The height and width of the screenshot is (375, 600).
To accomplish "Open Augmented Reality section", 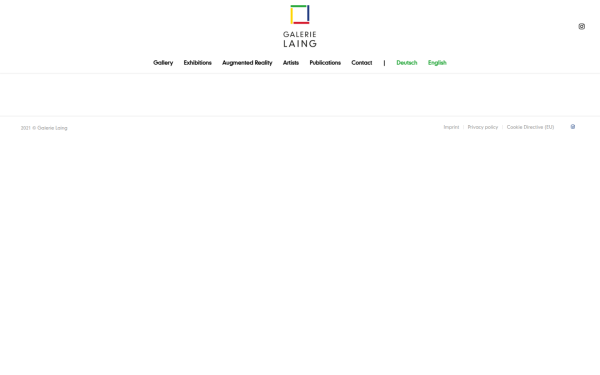I will pyautogui.click(x=247, y=63).
